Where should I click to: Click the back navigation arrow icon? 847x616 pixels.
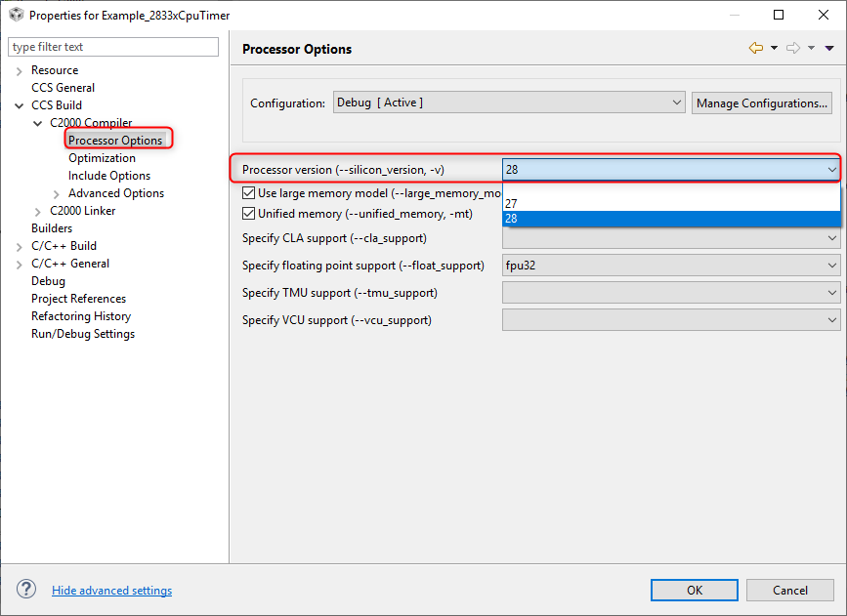755,48
